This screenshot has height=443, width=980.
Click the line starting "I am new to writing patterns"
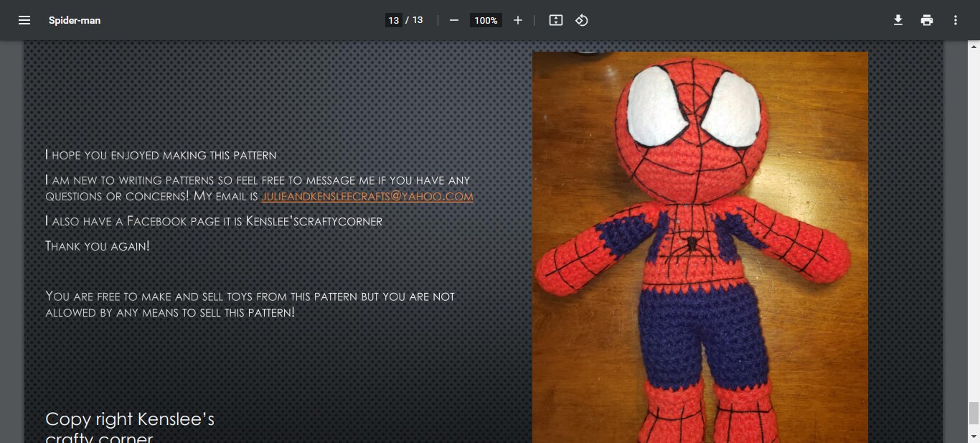click(258, 179)
